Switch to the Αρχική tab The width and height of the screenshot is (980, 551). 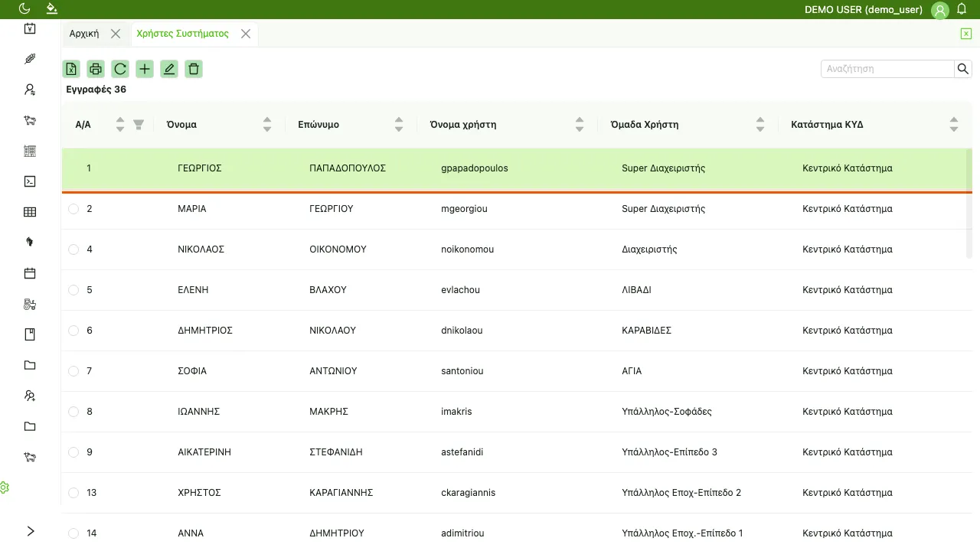pos(84,34)
